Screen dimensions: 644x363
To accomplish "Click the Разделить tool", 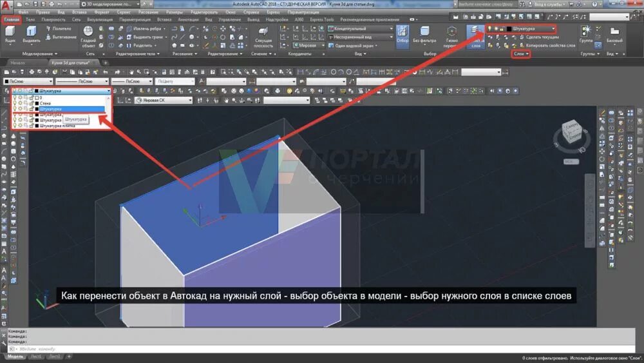I will 141,46.
